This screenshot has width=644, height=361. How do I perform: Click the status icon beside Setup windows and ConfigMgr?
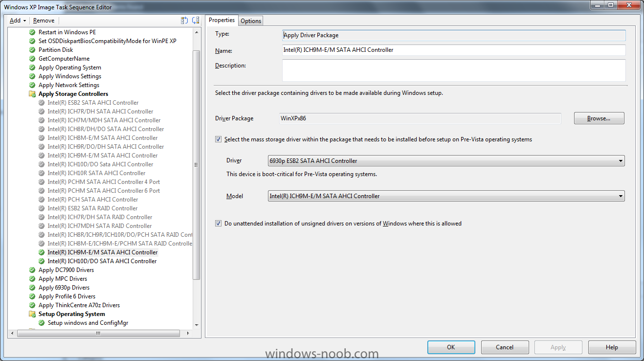[x=42, y=323]
